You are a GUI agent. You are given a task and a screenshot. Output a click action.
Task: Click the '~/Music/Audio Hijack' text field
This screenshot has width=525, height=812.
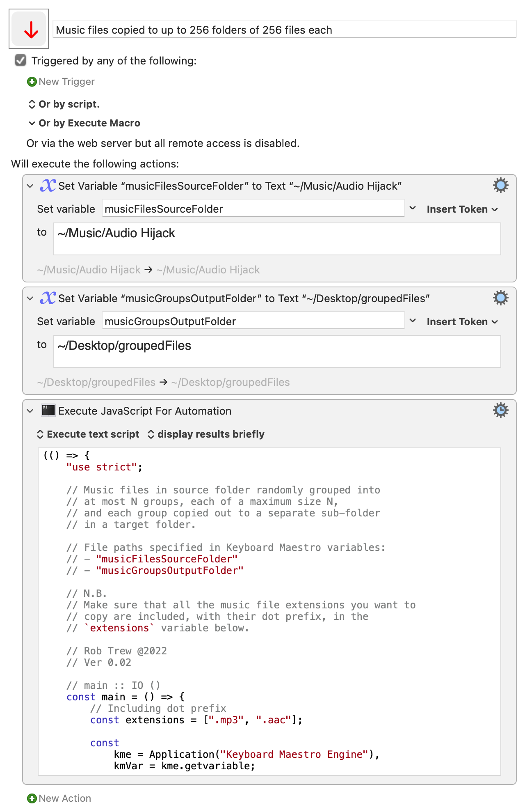[x=277, y=239]
